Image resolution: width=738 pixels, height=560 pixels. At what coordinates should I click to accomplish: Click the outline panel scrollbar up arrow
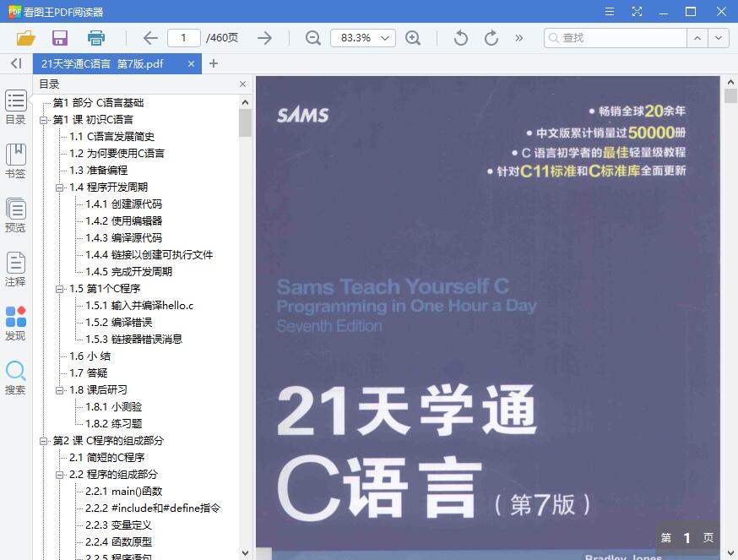(x=245, y=102)
